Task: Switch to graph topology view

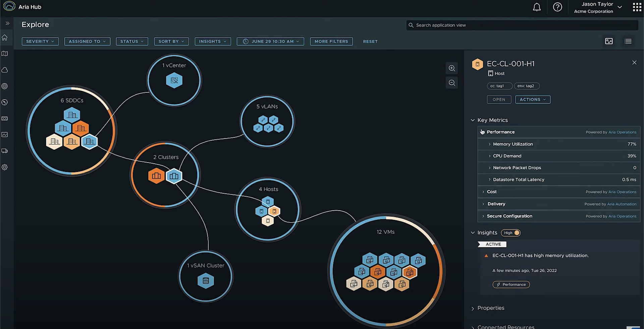Action: (609, 41)
